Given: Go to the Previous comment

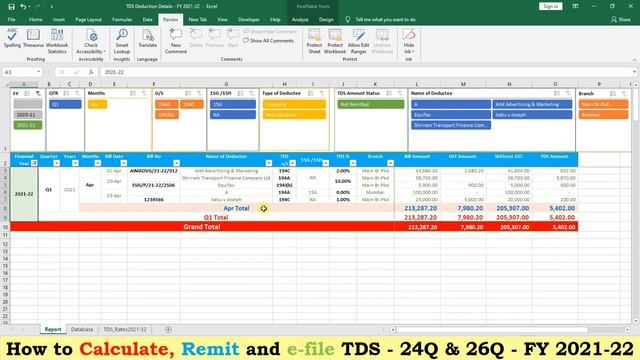Looking at the screenshot, I should coord(214,38).
